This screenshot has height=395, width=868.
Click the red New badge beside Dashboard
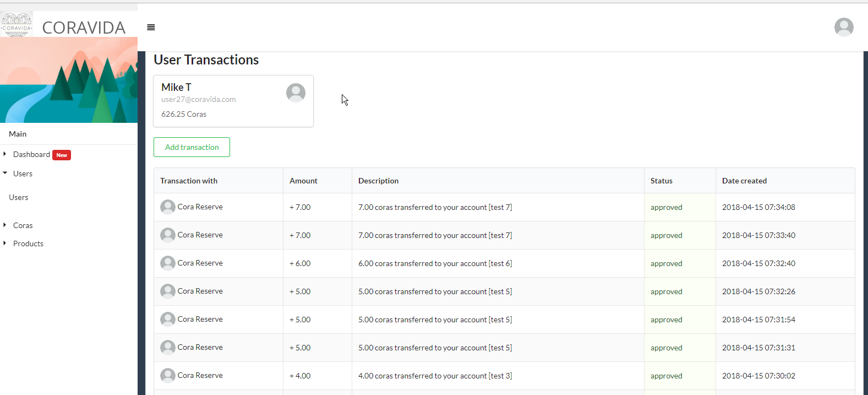pos(62,155)
